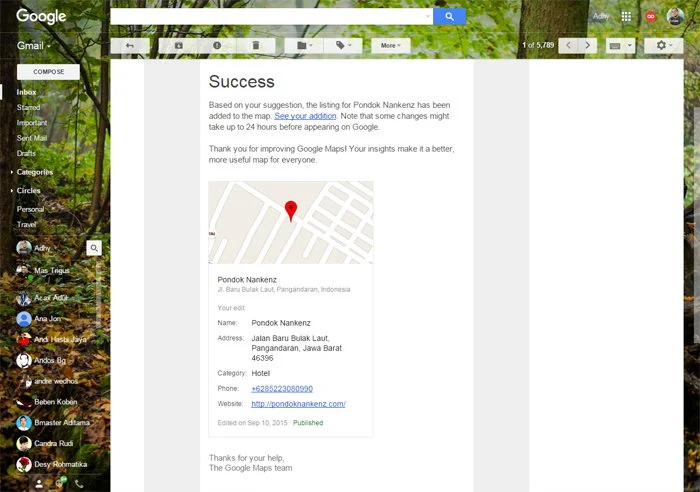Show the newer email arrow
Image resolution: width=700 pixels, height=492 pixels.
pos(568,46)
